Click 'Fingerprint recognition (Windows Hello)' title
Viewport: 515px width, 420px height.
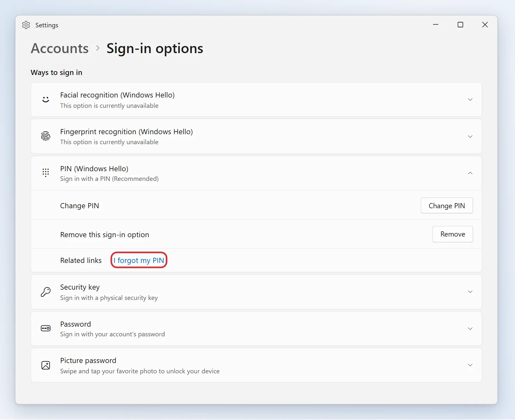pyautogui.click(x=126, y=132)
